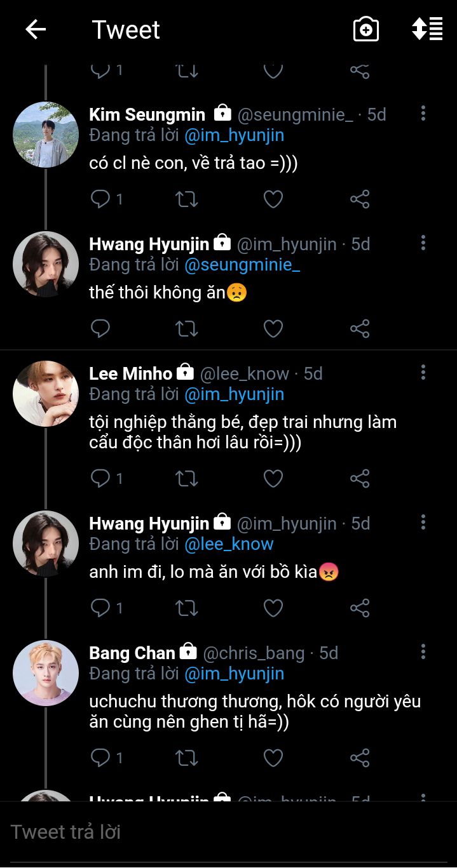Like Bang Chan's tweet

click(x=273, y=758)
